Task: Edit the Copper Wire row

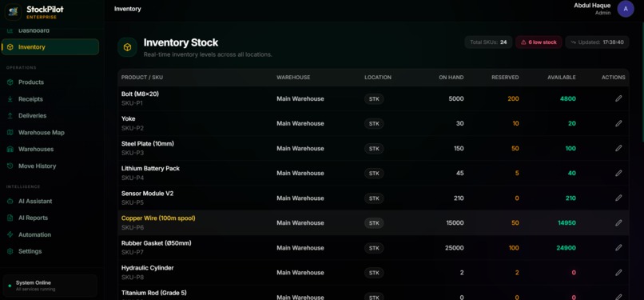Action: point(618,222)
